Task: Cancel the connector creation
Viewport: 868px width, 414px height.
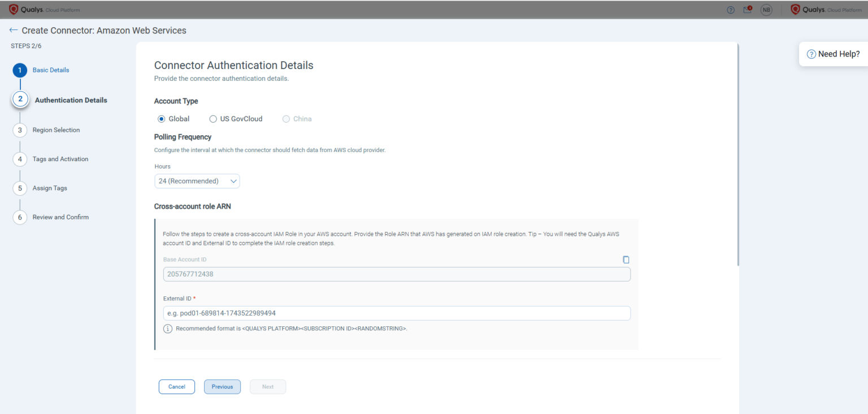Action: pos(176,386)
